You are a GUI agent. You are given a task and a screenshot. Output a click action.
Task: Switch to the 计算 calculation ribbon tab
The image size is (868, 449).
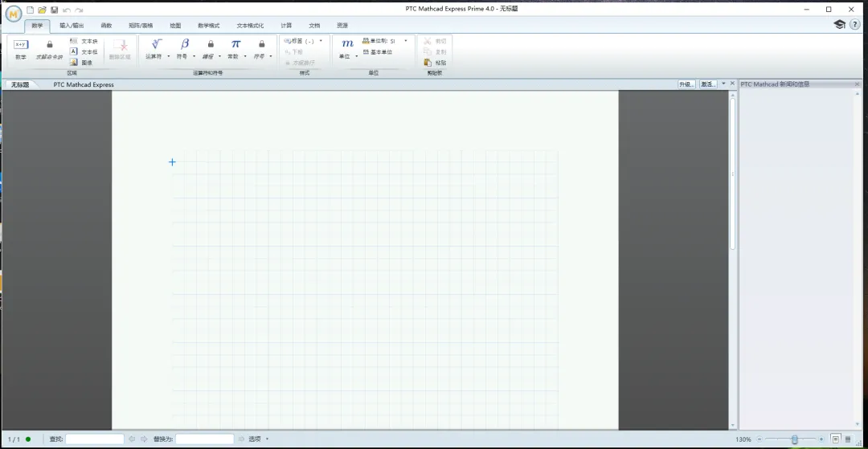(286, 26)
